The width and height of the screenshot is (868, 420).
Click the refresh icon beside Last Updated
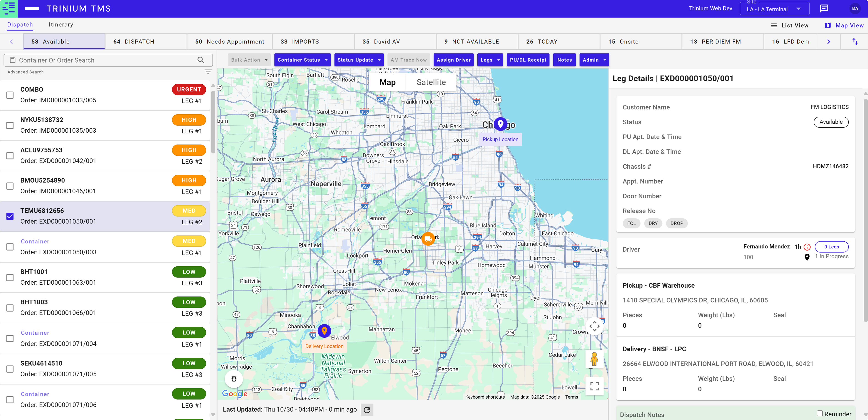(x=367, y=410)
